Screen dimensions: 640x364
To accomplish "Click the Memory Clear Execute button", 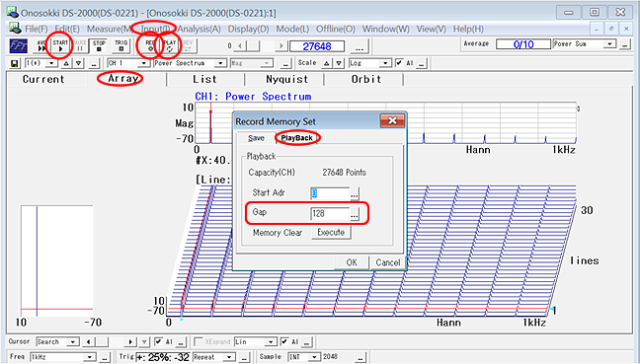I will [x=331, y=233].
